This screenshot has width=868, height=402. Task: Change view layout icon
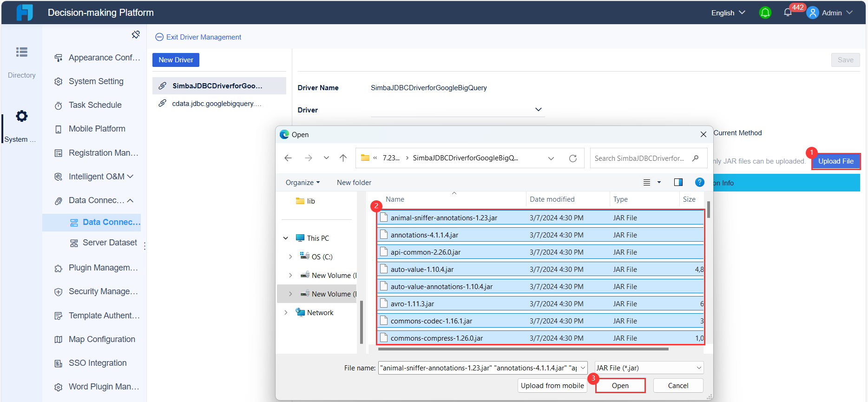click(x=647, y=182)
